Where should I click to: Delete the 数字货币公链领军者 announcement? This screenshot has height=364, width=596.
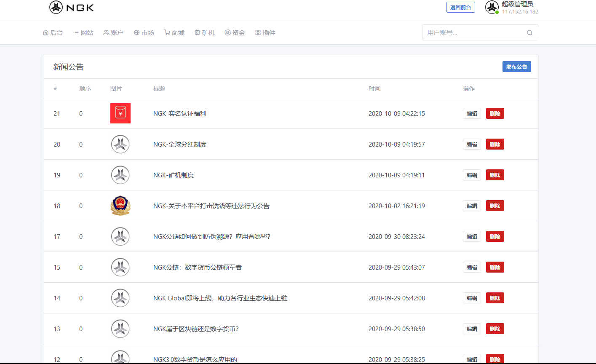point(495,267)
